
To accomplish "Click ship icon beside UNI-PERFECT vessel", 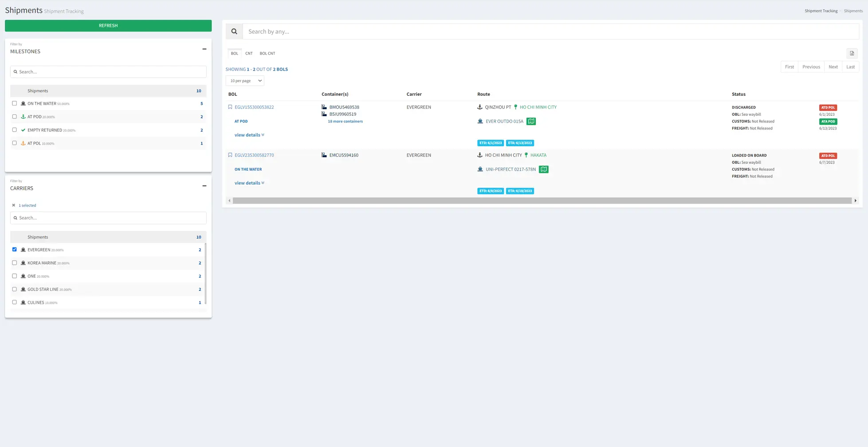I will (480, 169).
